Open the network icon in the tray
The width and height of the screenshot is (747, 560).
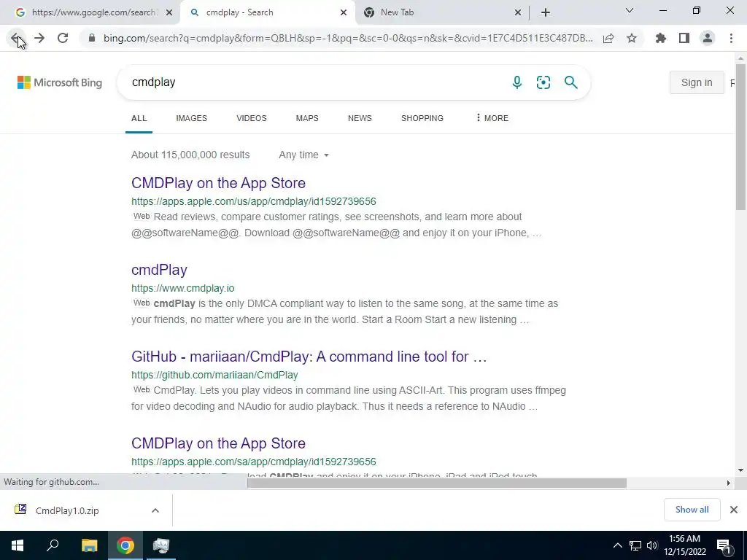click(x=635, y=545)
